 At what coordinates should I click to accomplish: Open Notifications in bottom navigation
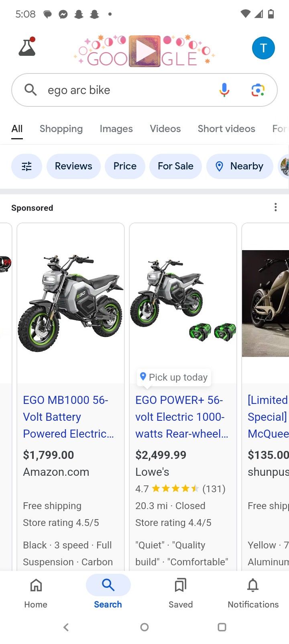coord(253,593)
